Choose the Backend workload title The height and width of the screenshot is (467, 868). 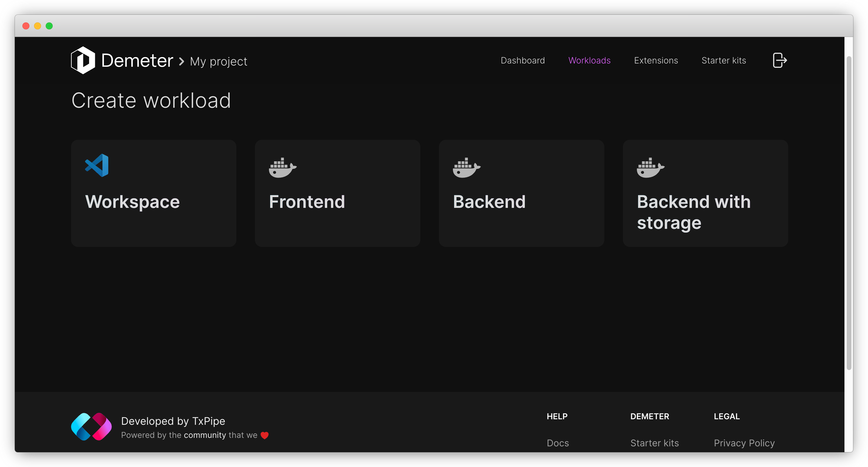click(489, 202)
